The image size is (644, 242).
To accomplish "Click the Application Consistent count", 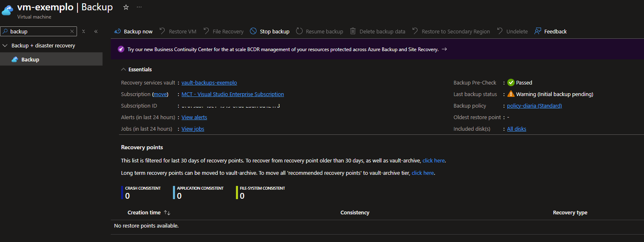I will click(180, 196).
